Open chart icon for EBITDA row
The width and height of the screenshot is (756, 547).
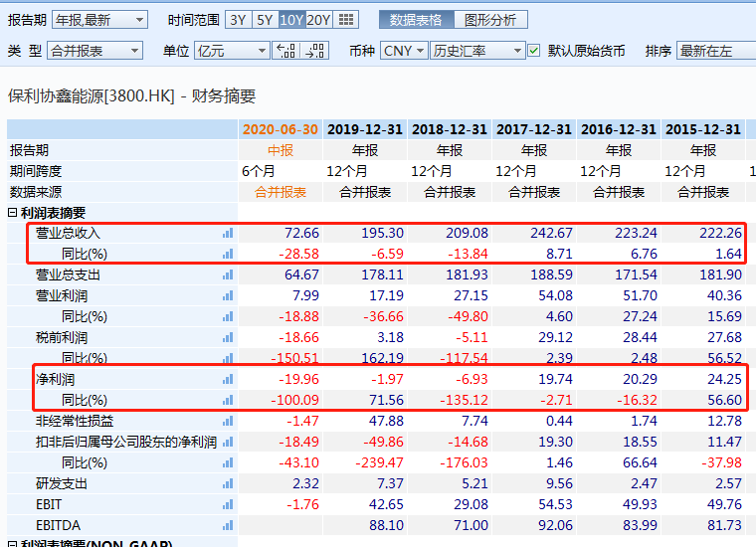[x=228, y=525]
